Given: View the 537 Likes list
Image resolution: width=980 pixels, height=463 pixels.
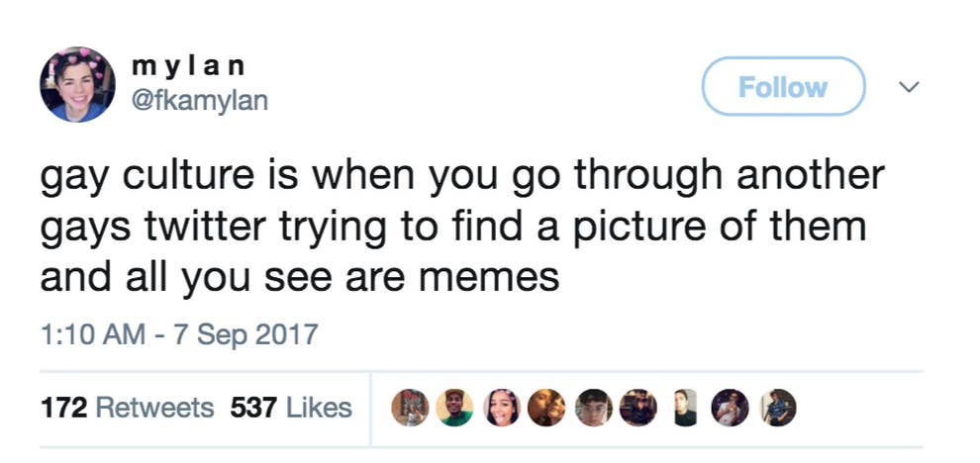Looking at the screenshot, I should 290,407.
